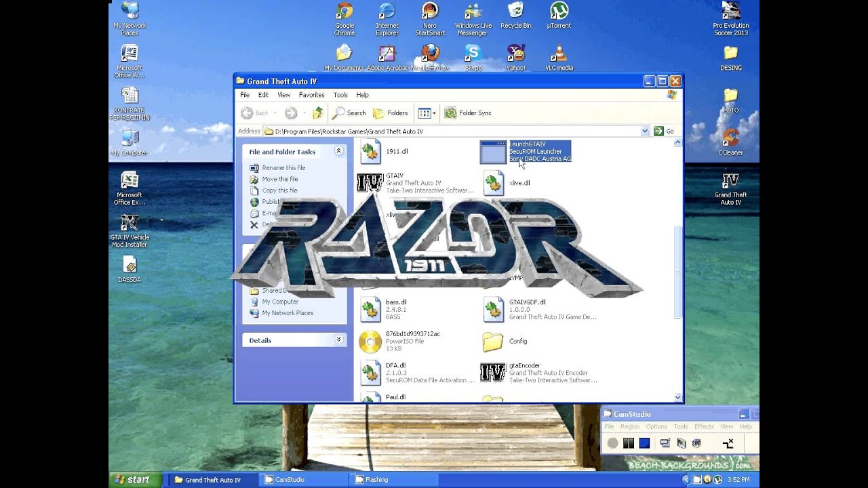
Task: Open the Help menu in Grand Theft Auto IV window
Action: click(363, 95)
